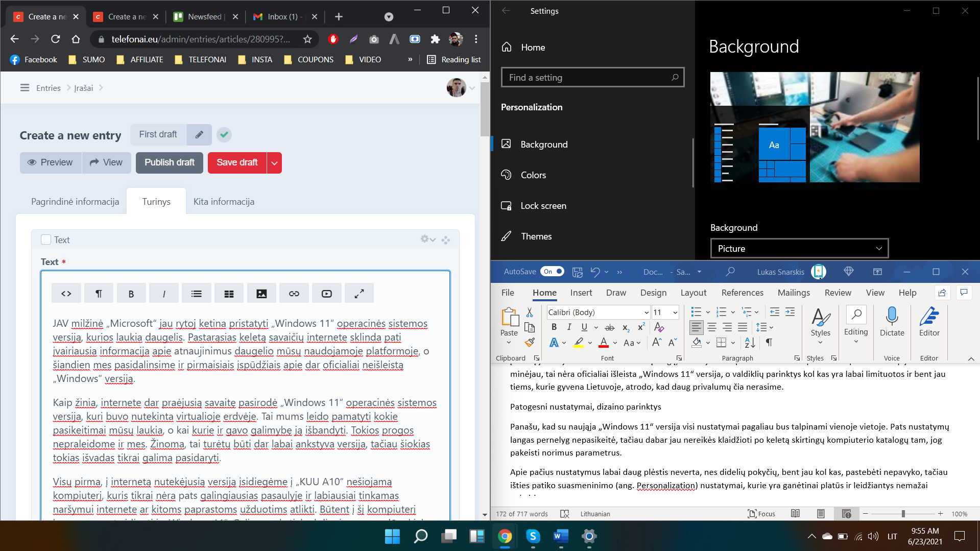The width and height of the screenshot is (980, 551).
Task: Open the Pagrindinė informacija tab
Action: pos(75,202)
